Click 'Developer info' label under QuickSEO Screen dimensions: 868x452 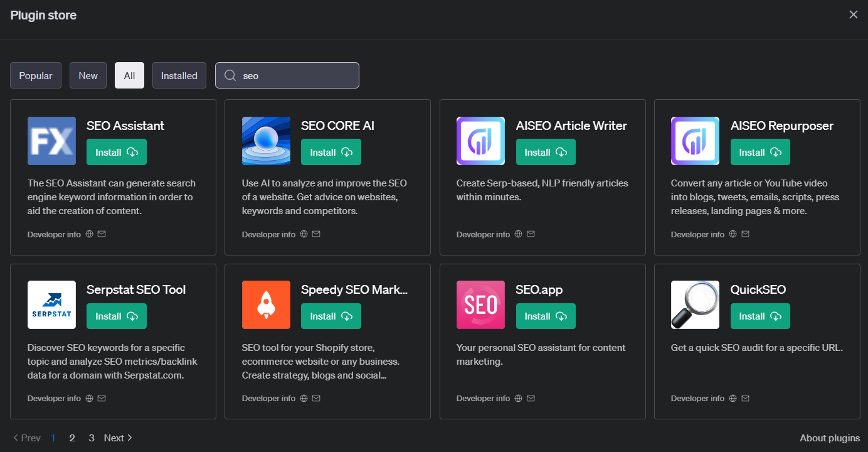click(697, 398)
